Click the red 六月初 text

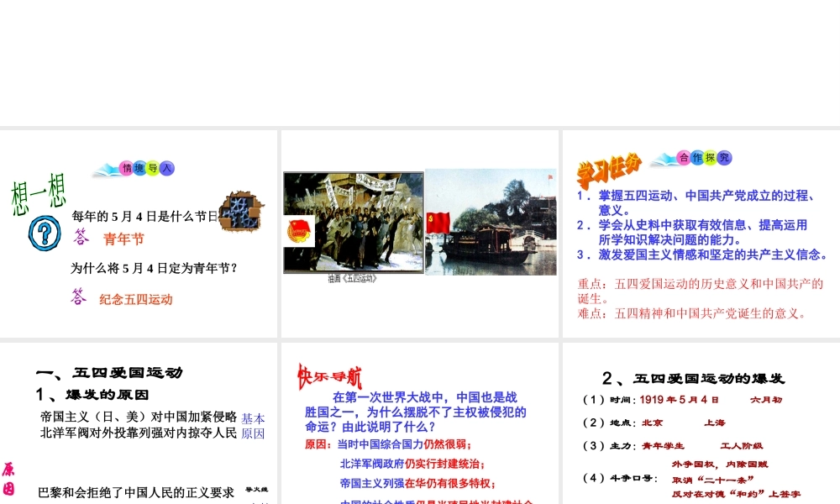point(766,400)
